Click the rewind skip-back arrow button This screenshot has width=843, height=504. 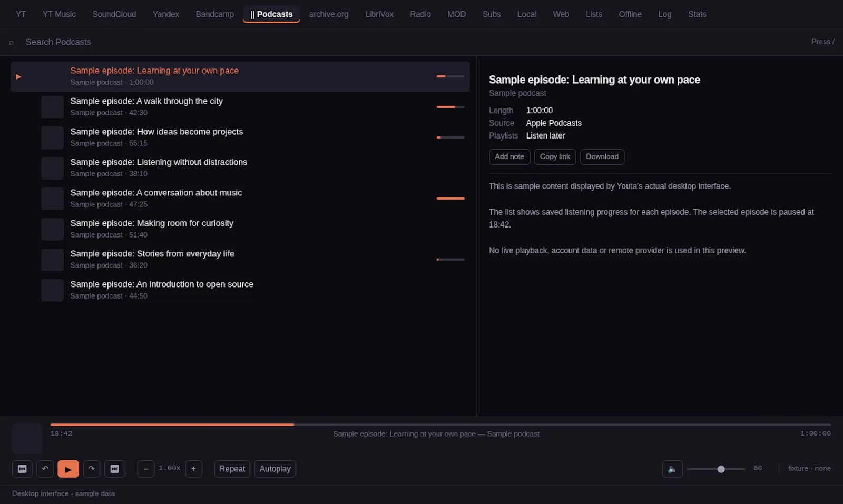pyautogui.click(x=45, y=469)
